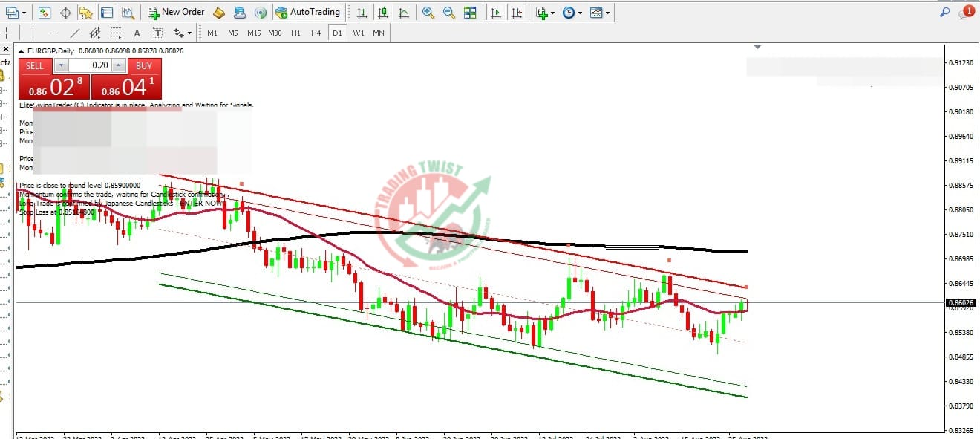Viewport: 980px width, 439px height.
Task: Switch the chart to line chart
Action: point(403,13)
